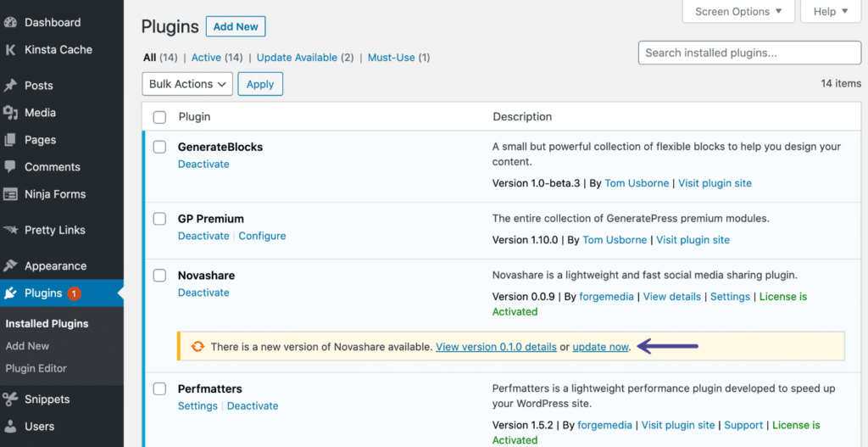Click the Kinsta Cache K icon
The image size is (868, 447).
pos(10,50)
